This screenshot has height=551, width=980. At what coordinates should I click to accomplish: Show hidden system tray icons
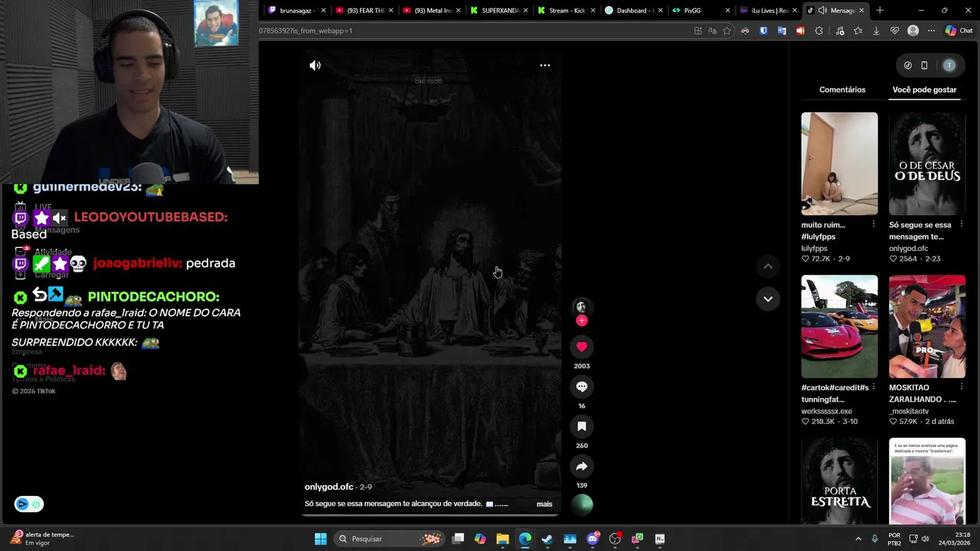coord(858,539)
